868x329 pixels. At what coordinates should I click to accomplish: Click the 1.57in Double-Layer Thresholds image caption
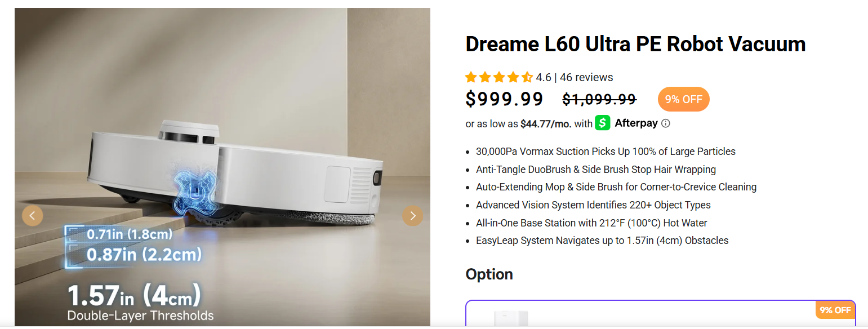140,302
